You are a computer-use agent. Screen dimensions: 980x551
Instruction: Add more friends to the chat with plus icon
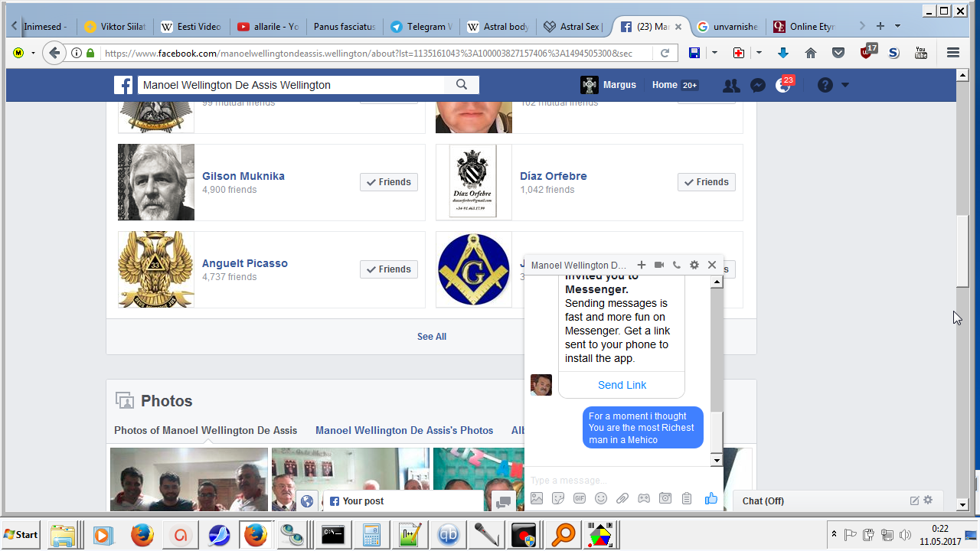pyautogui.click(x=642, y=265)
